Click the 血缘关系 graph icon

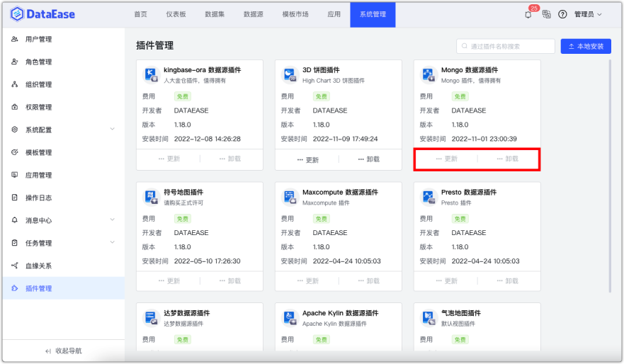pyautogui.click(x=15, y=266)
